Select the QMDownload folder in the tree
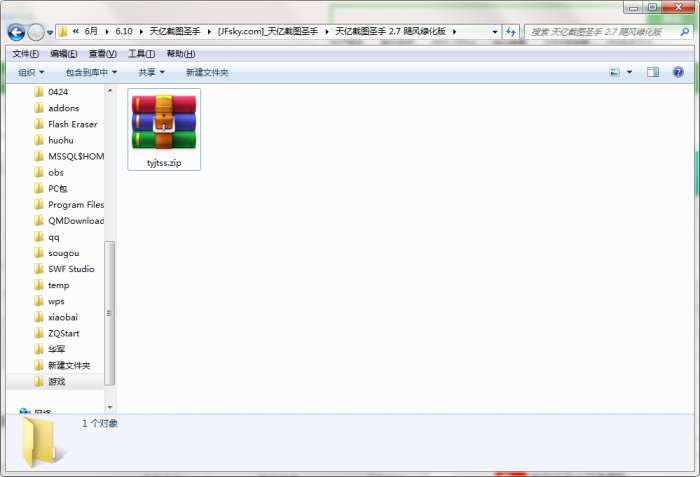The width and height of the screenshot is (700, 477). click(x=76, y=221)
